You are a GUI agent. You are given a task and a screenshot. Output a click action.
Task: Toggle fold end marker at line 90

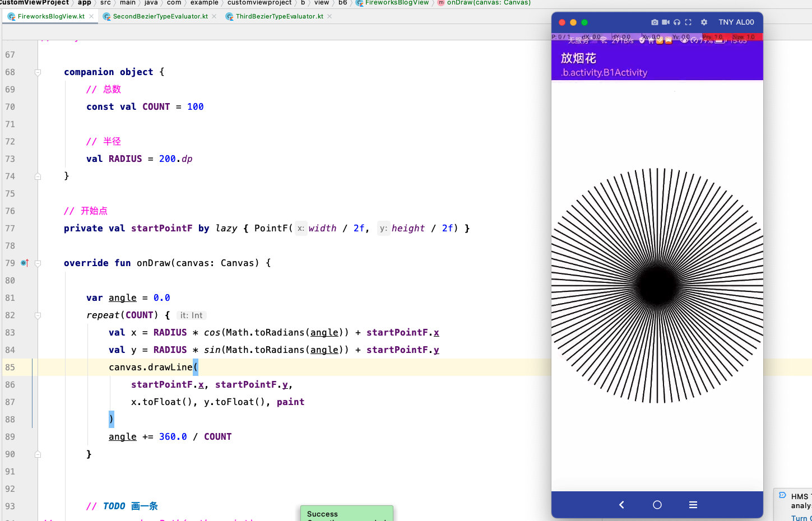point(38,454)
